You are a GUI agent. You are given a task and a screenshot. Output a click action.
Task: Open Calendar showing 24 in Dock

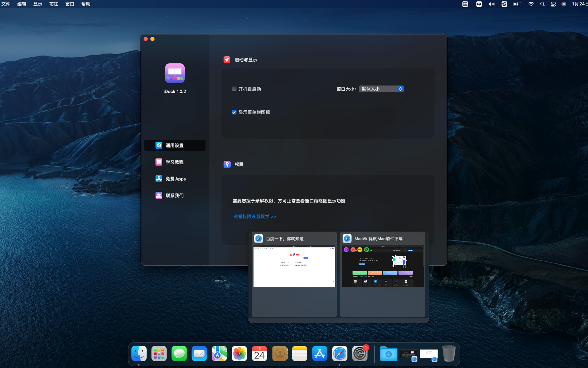[x=259, y=354]
